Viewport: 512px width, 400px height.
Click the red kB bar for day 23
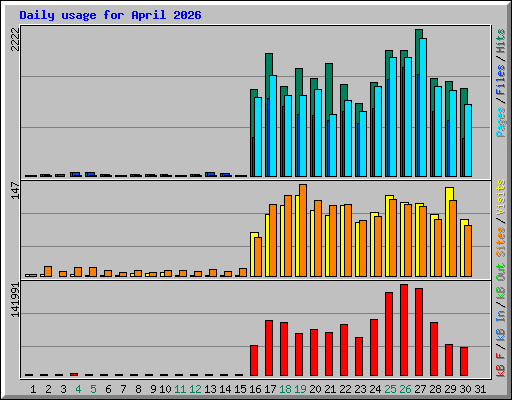click(x=359, y=356)
